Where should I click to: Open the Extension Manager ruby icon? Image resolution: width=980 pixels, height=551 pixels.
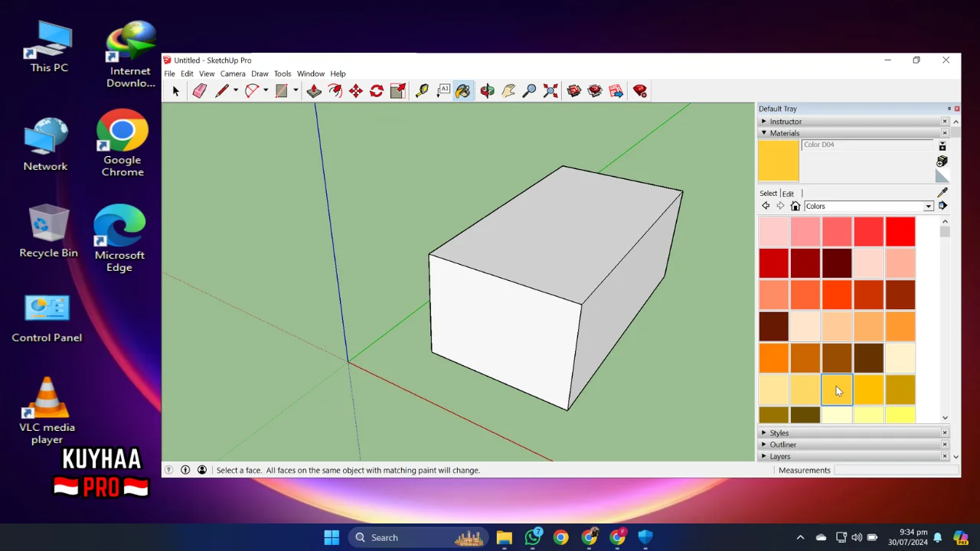640,91
